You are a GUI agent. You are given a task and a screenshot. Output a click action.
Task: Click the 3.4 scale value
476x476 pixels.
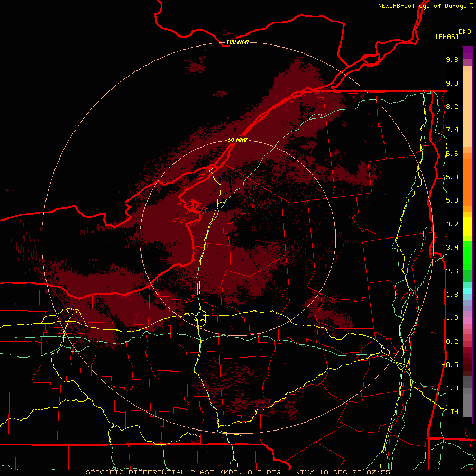[x=452, y=248]
